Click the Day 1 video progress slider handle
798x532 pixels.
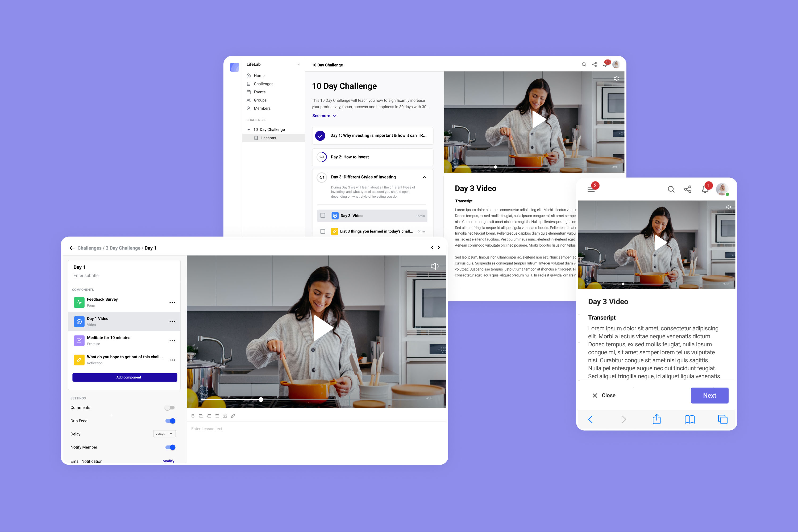[x=261, y=400]
